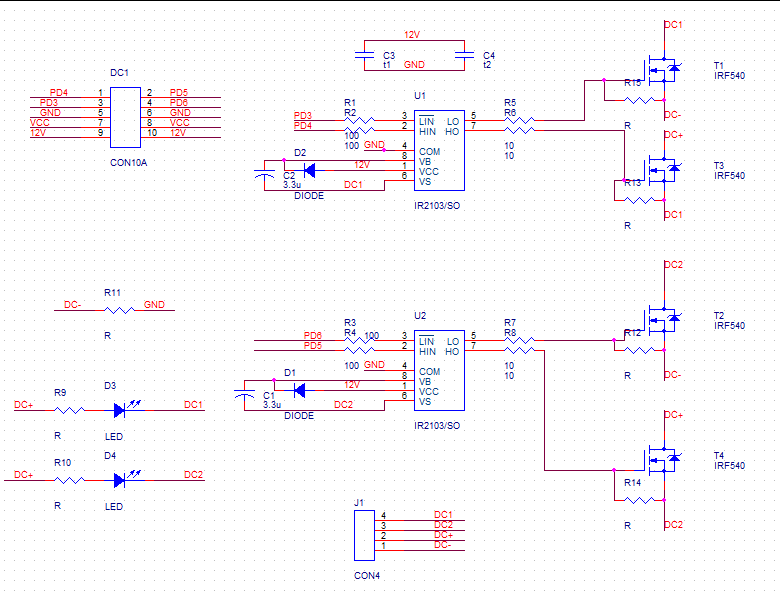Click the 12V net label above capacitors C3 and C4
The width and height of the screenshot is (780, 598).
pyautogui.click(x=412, y=35)
